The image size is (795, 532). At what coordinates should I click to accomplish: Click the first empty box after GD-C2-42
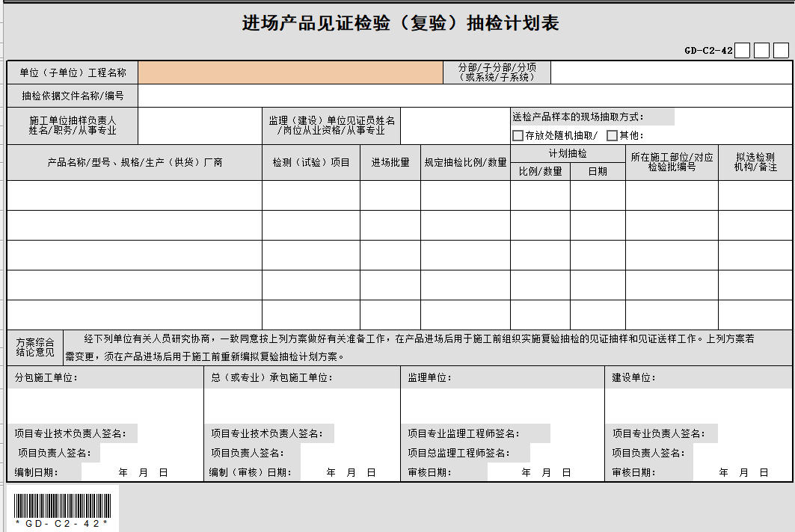pos(742,51)
